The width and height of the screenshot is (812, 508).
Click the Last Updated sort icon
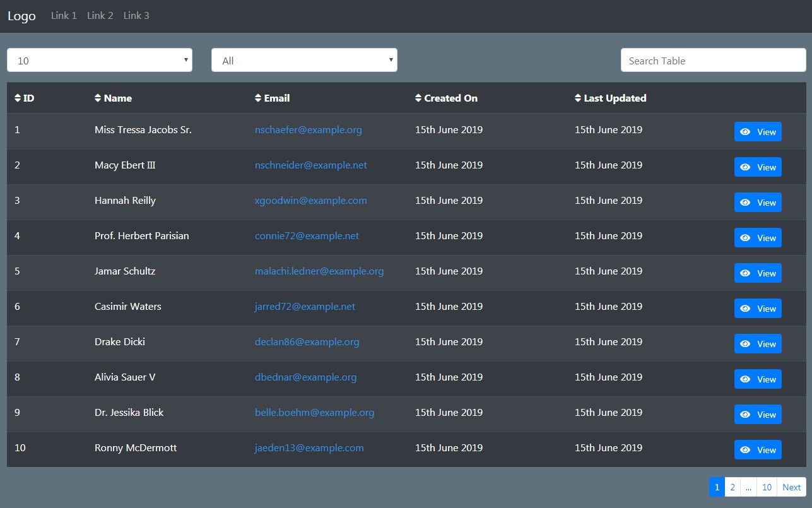[579, 98]
